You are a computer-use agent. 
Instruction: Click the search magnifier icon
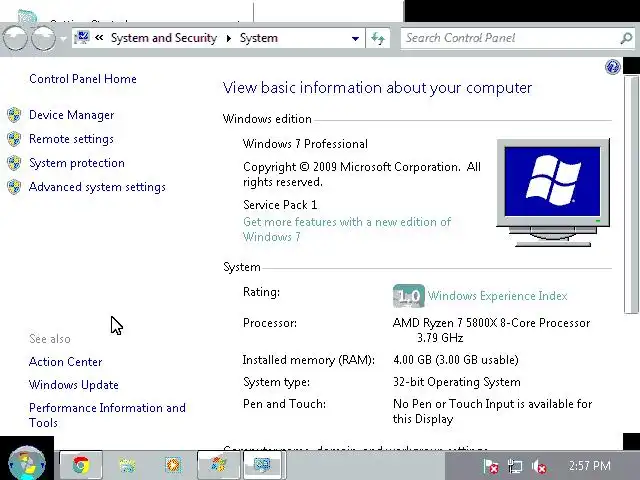pyautogui.click(x=626, y=38)
